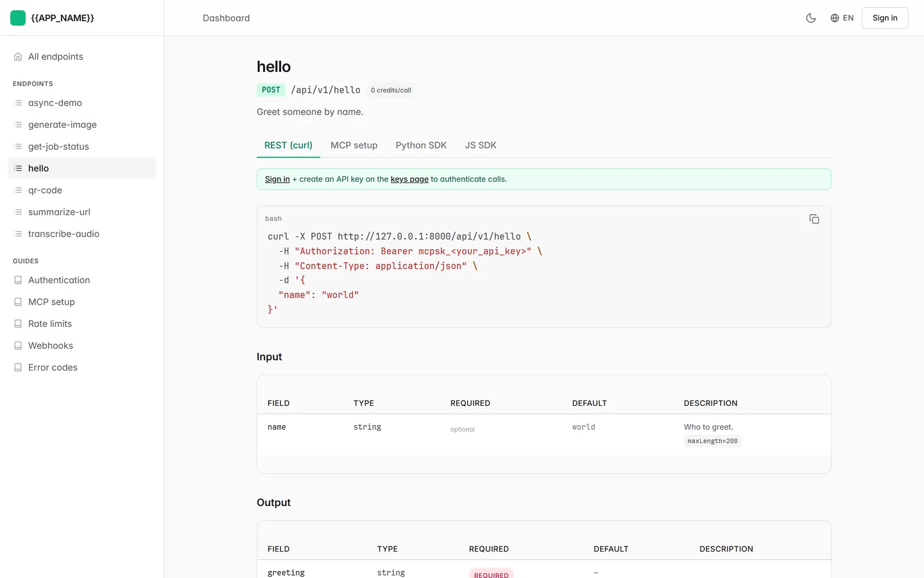The height and width of the screenshot is (578, 924).
Task: Click the green app logo square
Action: click(18, 18)
